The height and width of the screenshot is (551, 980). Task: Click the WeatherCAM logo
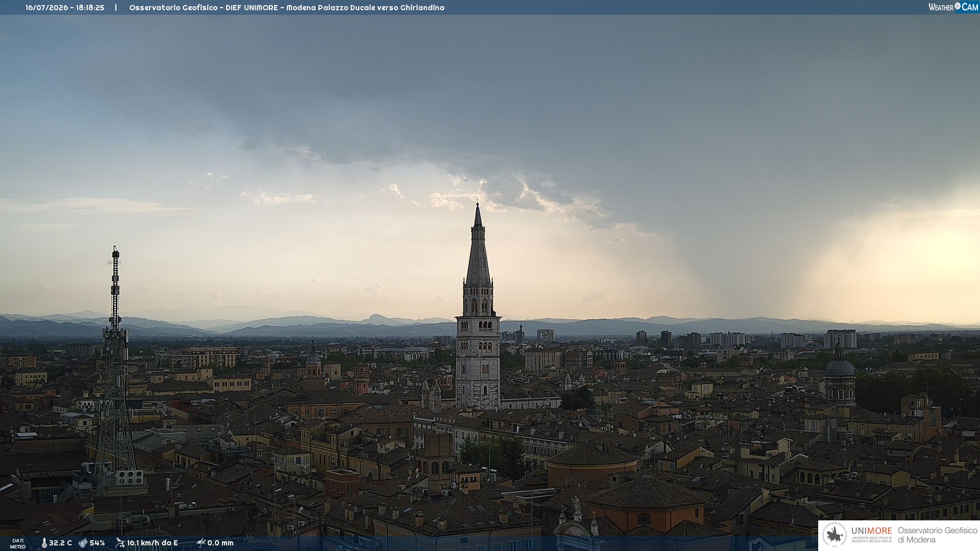coord(953,7)
